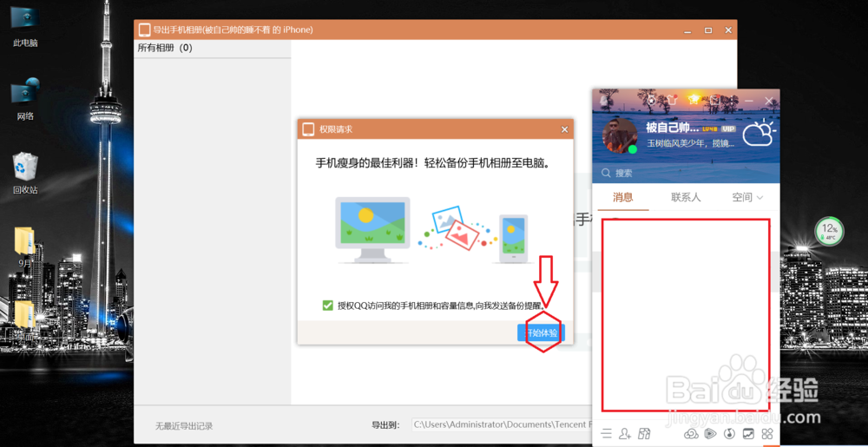
Task: Switch to the 联系人 tab
Action: click(x=686, y=198)
